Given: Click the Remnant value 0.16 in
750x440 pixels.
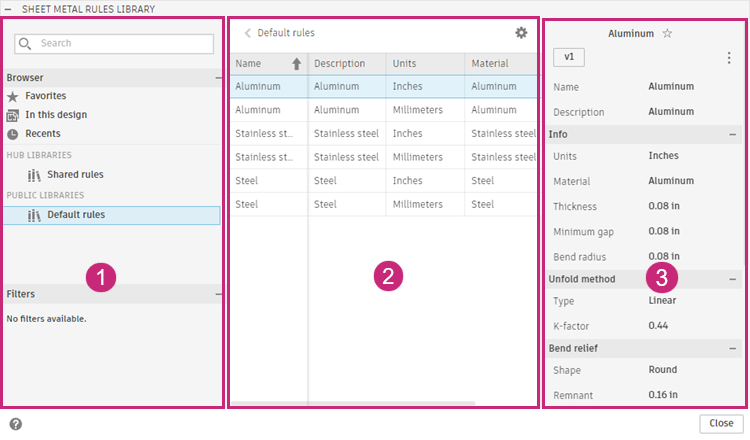Looking at the screenshot, I should point(663,395).
